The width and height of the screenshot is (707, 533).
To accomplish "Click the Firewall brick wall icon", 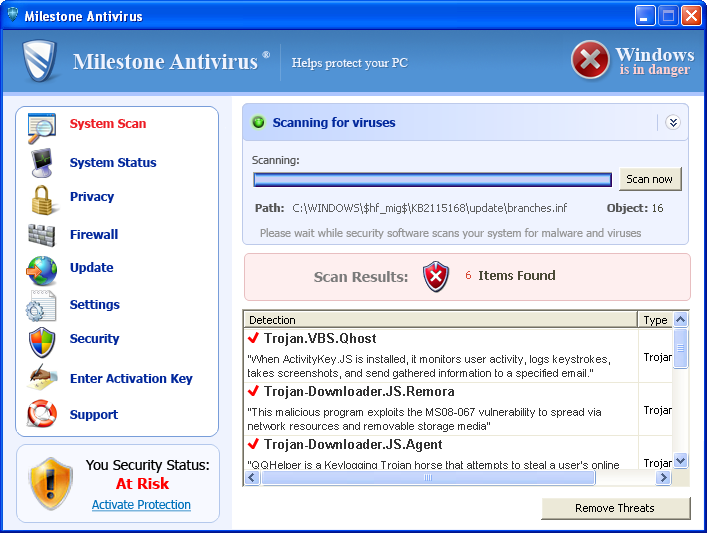I will [41, 235].
